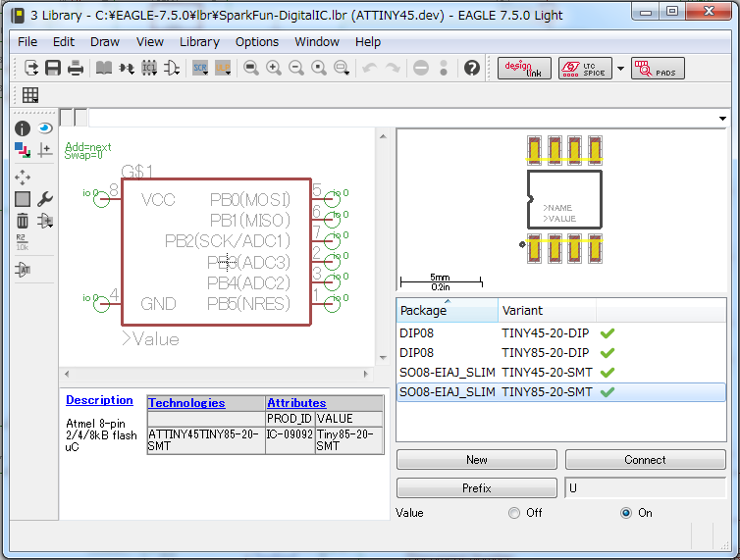Select the Add gate tool icon
The width and height of the screenshot is (740, 560).
45,221
